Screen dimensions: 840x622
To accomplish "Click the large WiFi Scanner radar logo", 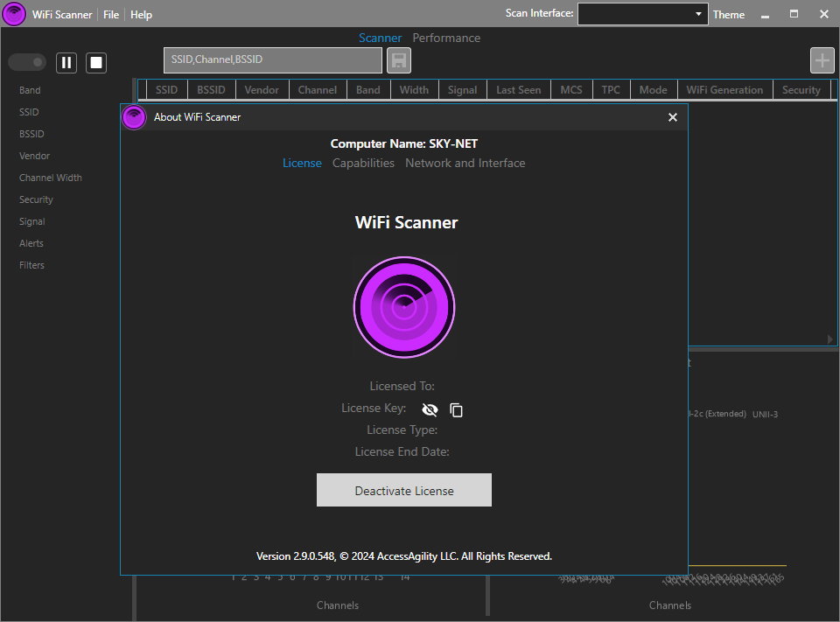I will point(404,307).
